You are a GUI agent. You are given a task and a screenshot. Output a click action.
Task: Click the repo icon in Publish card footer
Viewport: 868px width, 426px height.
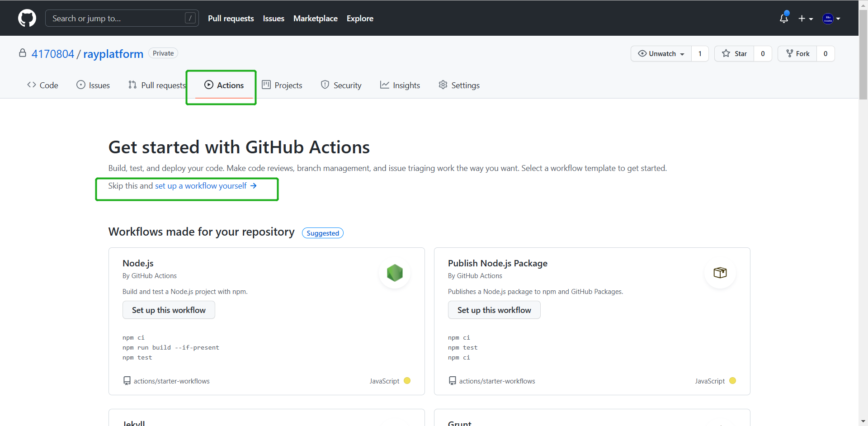[453, 381]
